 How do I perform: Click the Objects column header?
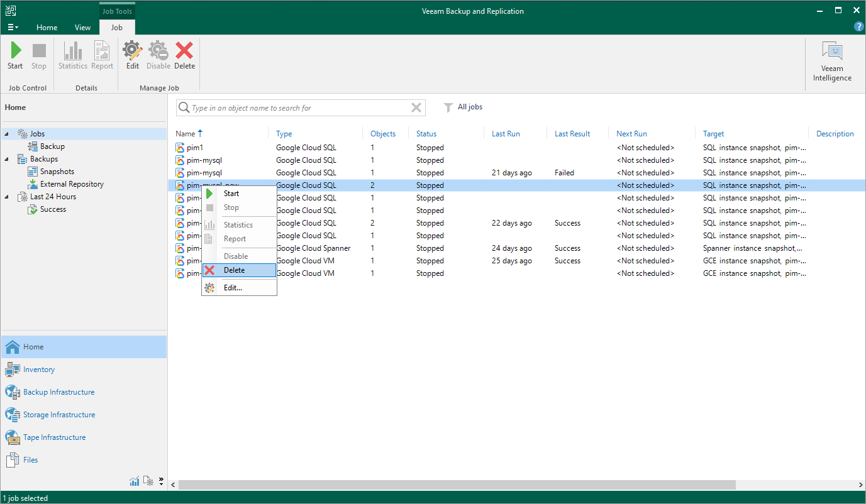point(383,134)
